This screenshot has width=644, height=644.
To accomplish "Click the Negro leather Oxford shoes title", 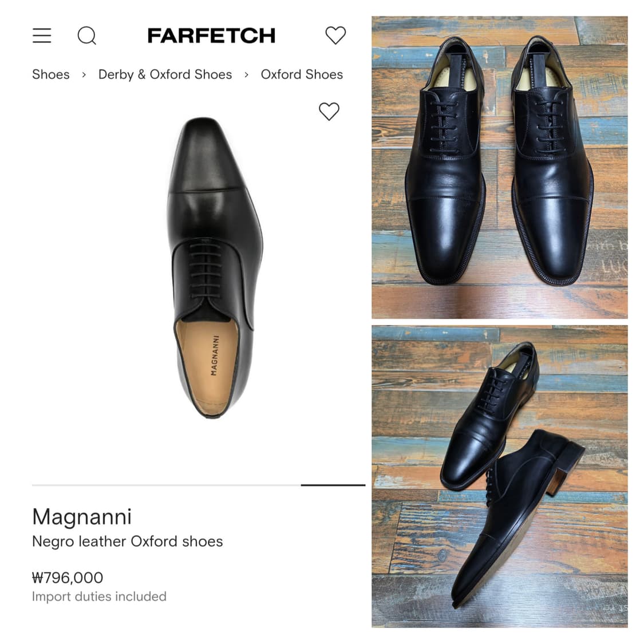I will click(x=127, y=542).
